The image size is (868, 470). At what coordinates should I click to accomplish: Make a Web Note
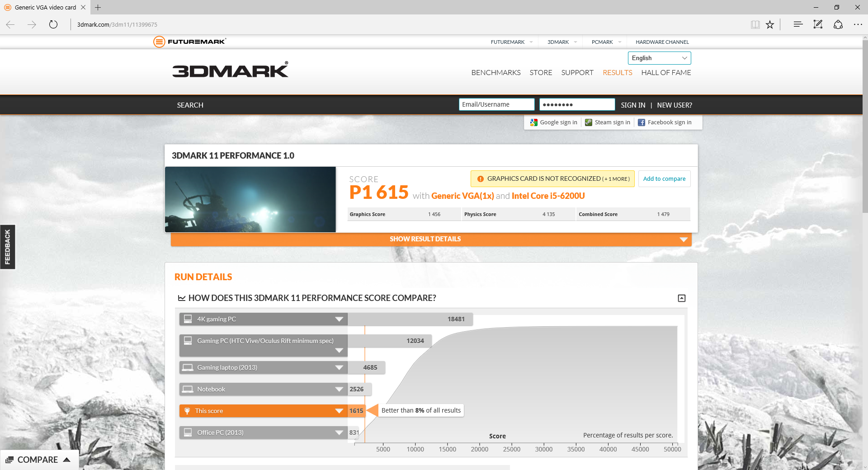[818, 24]
